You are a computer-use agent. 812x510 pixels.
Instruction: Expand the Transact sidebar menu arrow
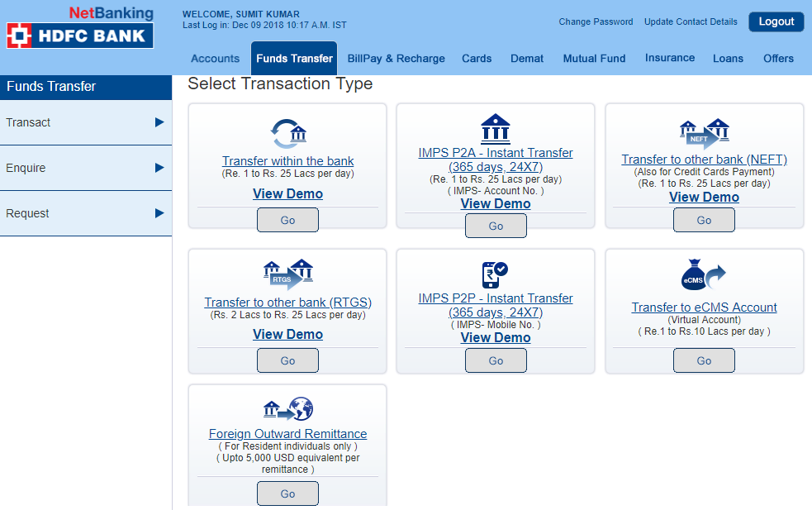[159, 122]
